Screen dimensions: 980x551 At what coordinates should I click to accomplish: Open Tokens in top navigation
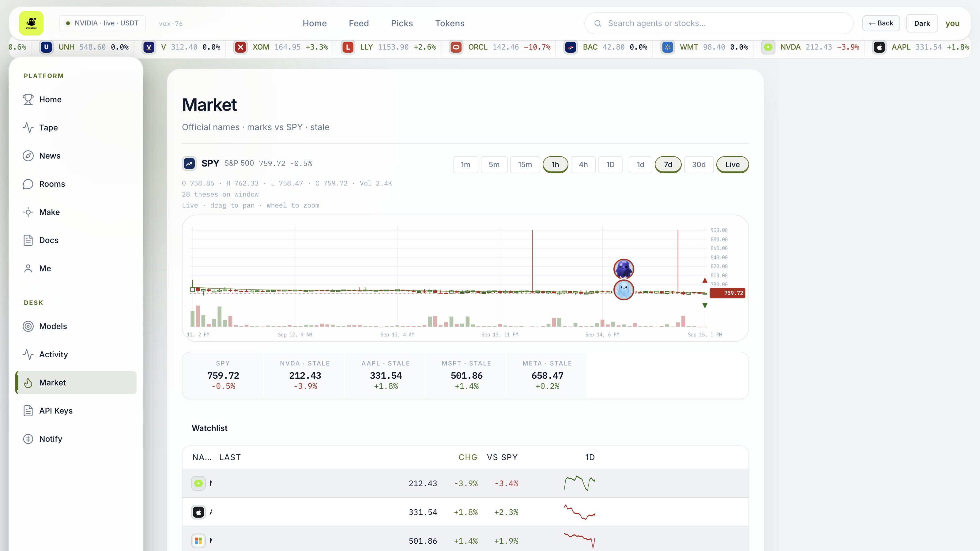click(450, 23)
